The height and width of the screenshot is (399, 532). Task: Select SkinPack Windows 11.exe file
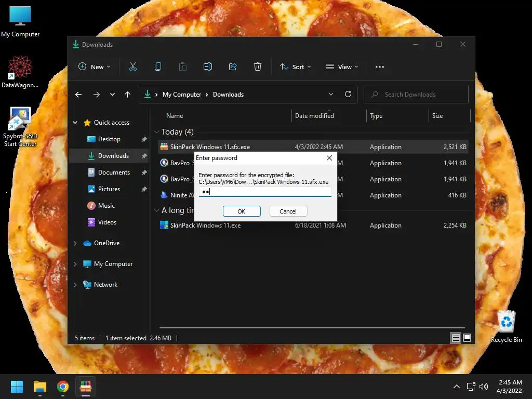313,225
